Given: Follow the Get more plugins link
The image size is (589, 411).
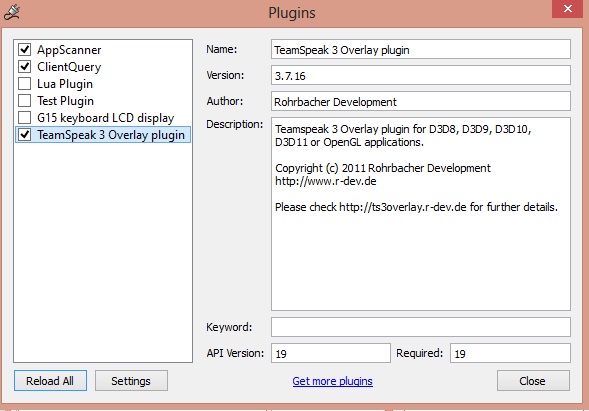Looking at the screenshot, I should [x=332, y=381].
